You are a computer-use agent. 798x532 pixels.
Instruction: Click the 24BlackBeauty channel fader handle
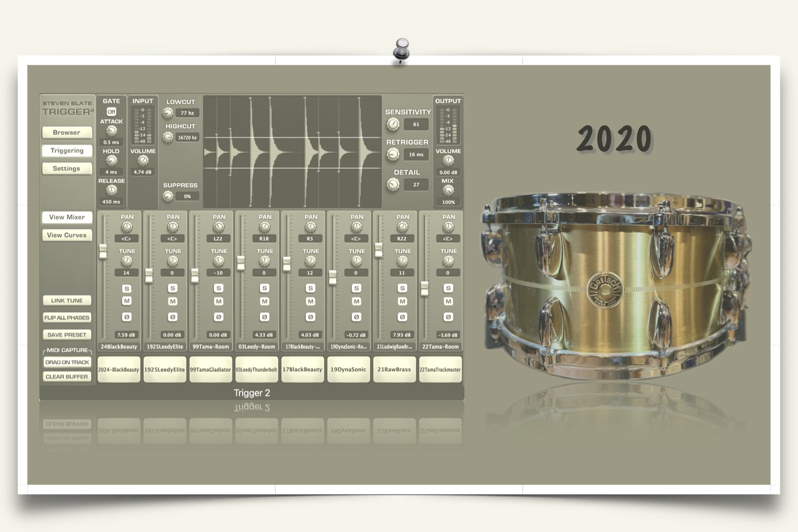tap(103, 252)
